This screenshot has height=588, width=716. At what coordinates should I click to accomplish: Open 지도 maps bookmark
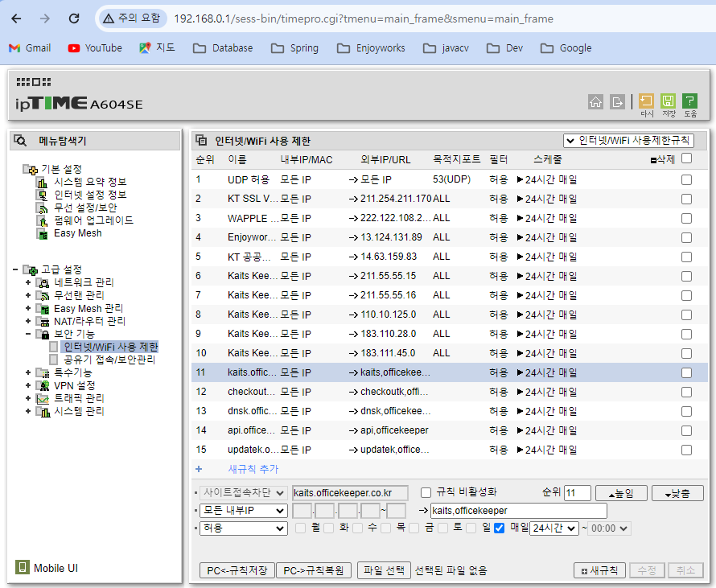(157, 48)
